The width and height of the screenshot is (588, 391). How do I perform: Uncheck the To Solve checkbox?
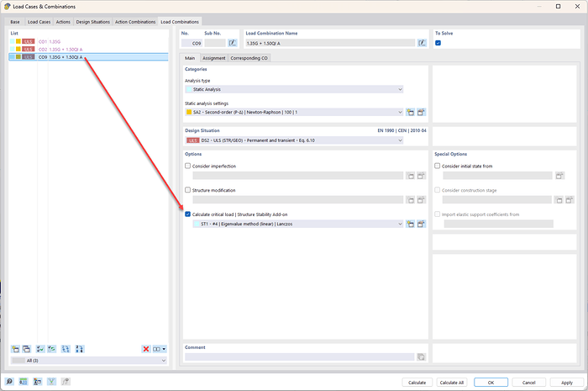pos(438,43)
